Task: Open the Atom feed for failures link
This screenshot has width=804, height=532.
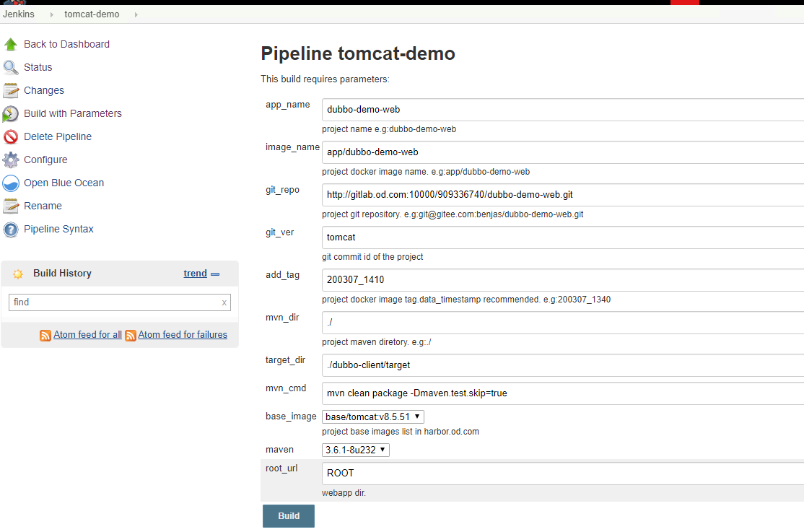Action: tap(183, 335)
